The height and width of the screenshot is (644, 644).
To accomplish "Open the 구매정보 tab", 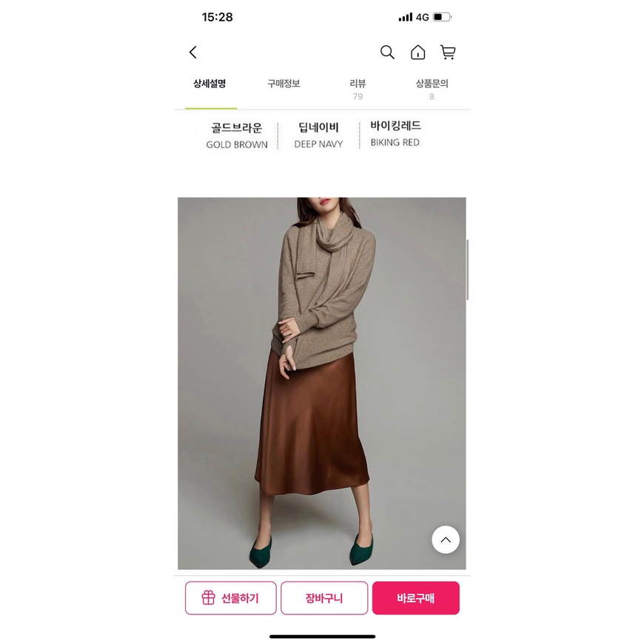I will [x=284, y=84].
